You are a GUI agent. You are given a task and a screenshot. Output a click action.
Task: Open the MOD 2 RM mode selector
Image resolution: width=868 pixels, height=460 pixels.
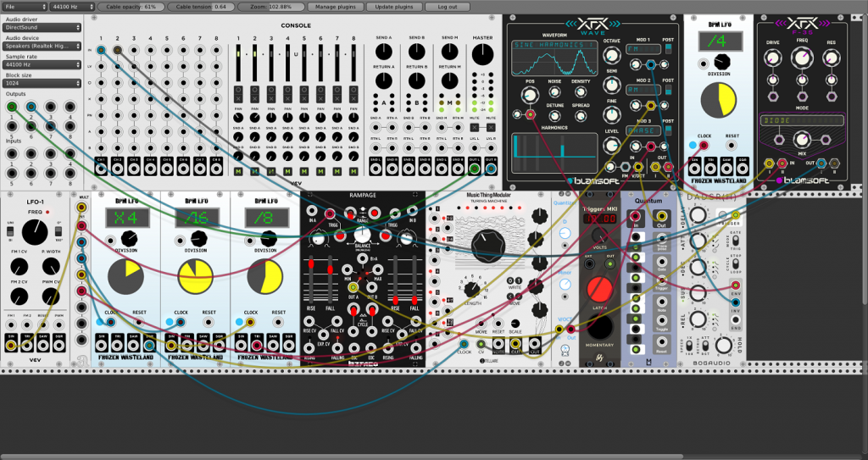pyautogui.click(x=643, y=90)
